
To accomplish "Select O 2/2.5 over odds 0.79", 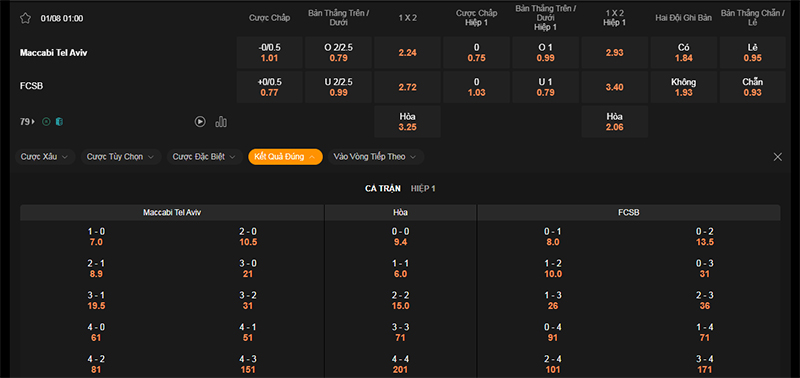I will [x=338, y=53].
